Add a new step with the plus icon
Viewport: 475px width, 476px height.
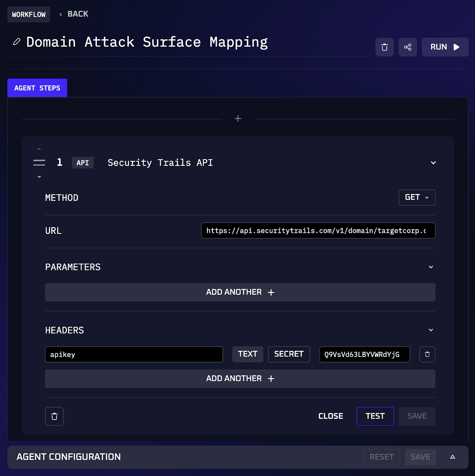[238, 119]
